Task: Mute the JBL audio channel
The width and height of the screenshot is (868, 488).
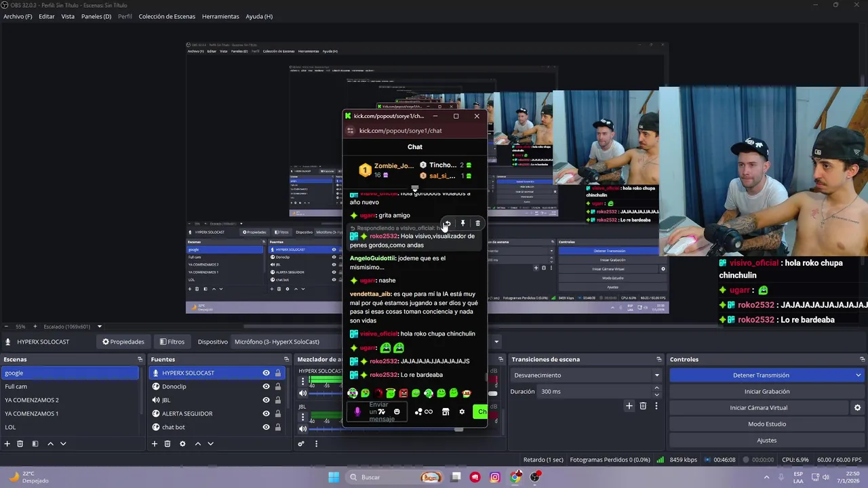Action: coord(302,429)
